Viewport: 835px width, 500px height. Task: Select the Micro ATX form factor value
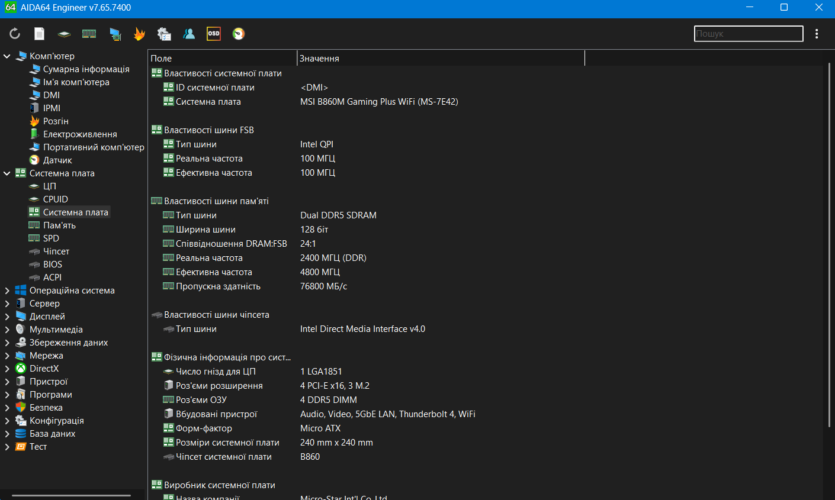[320, 429]
